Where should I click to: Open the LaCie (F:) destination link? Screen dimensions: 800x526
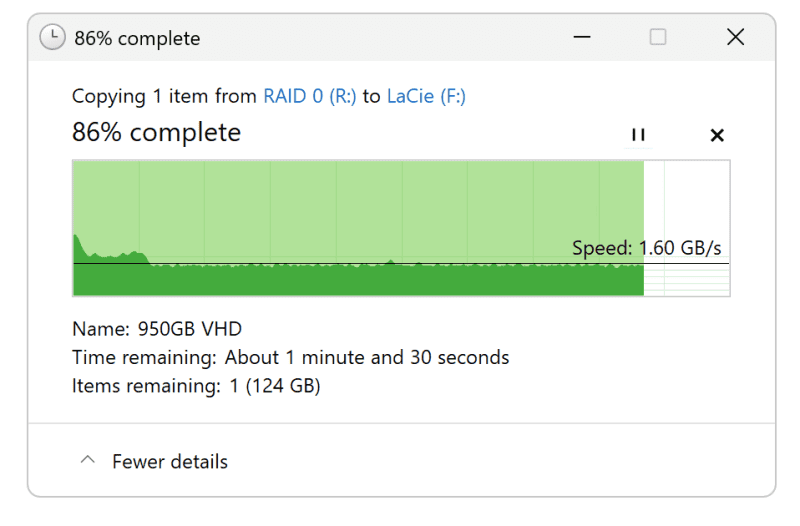[x=426, y=96]
